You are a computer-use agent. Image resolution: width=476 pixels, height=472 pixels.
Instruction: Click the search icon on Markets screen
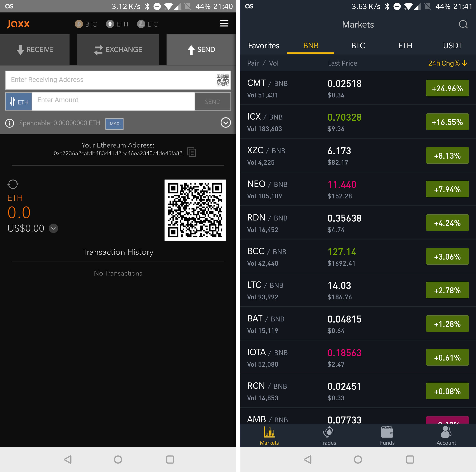coord(464,24)
